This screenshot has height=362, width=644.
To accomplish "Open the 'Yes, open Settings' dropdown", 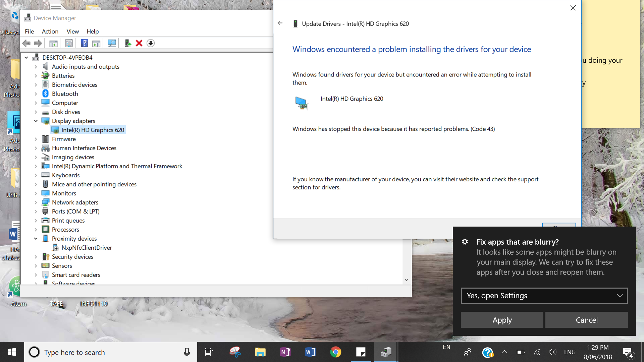I will (544, 296).
